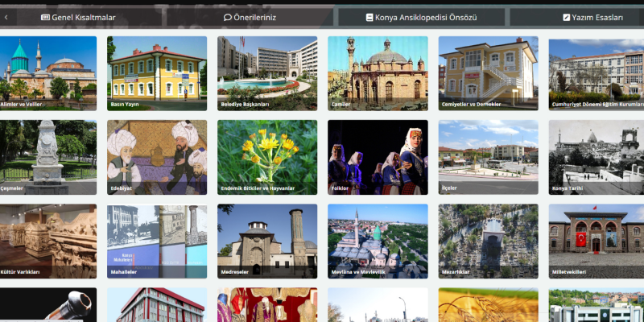Click the pencil icon beside Yazım Esasları

tap(566, 17)
